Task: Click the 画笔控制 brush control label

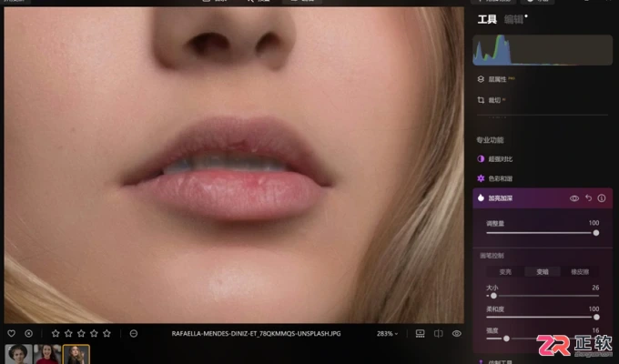Action: coord(492,256)
